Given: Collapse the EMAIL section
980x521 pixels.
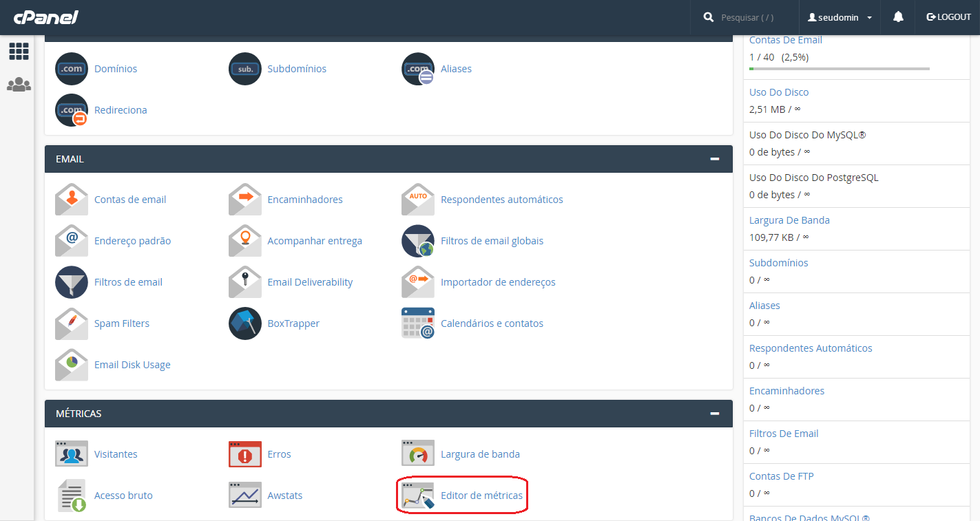Looking at the screenshot, I should [715, 159].
